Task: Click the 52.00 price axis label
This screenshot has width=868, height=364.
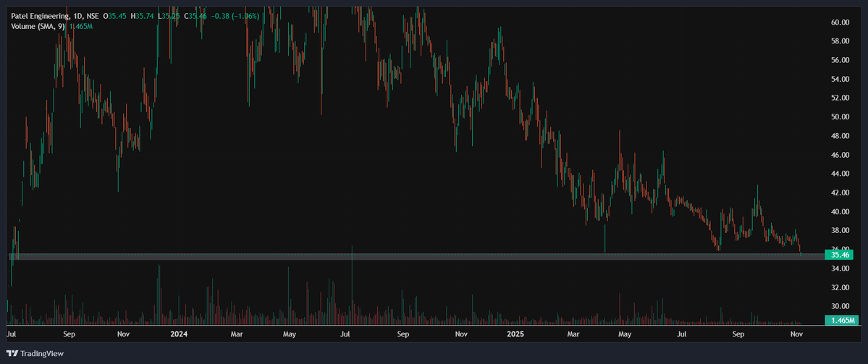Action: click(840, 98)
